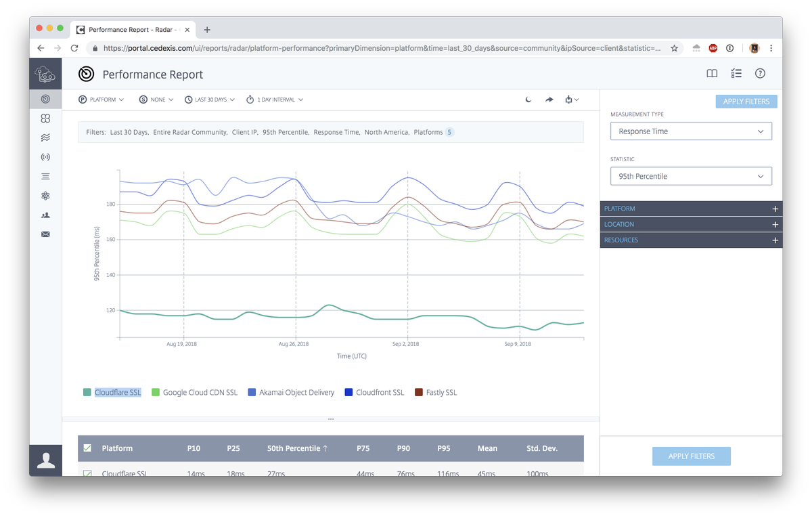Expand the RESOURCES filter section

[691, 240]
